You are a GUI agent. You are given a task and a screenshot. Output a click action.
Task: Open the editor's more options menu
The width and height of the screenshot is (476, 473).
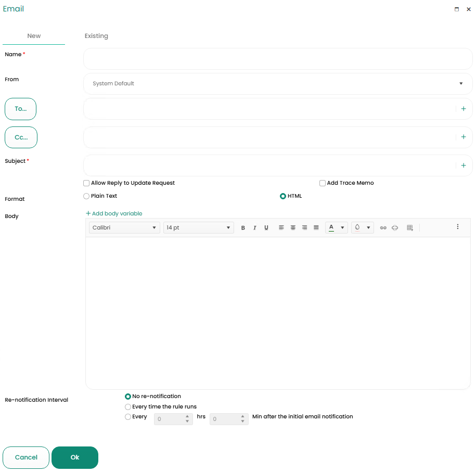pyautogui.click(x=458, y=227)
